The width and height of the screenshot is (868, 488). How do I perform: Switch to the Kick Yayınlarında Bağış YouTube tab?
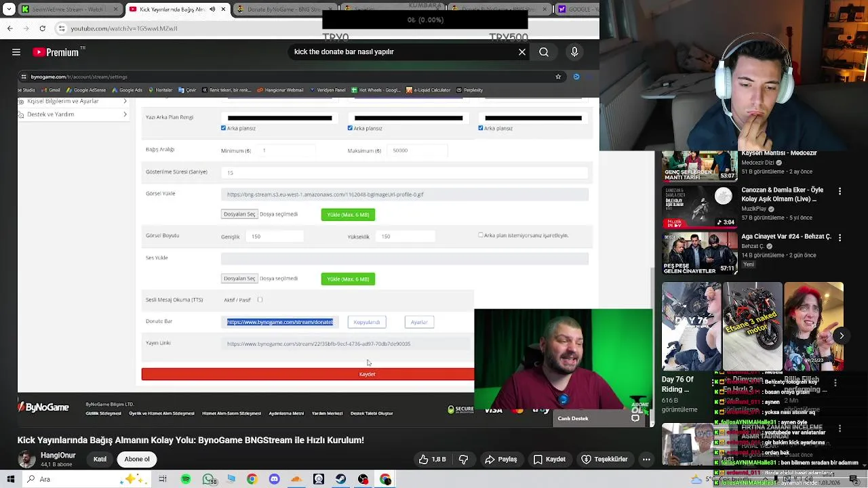pyautogui.click(x=178, y=9)
